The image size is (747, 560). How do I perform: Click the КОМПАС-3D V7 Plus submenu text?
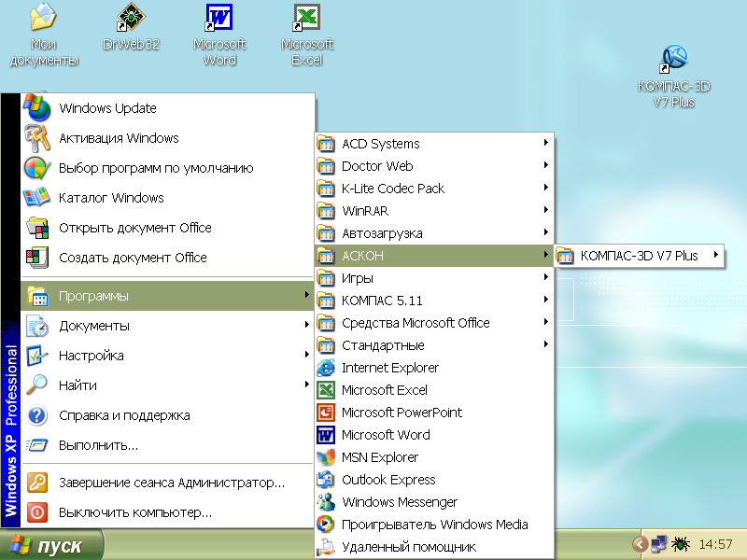639,256
